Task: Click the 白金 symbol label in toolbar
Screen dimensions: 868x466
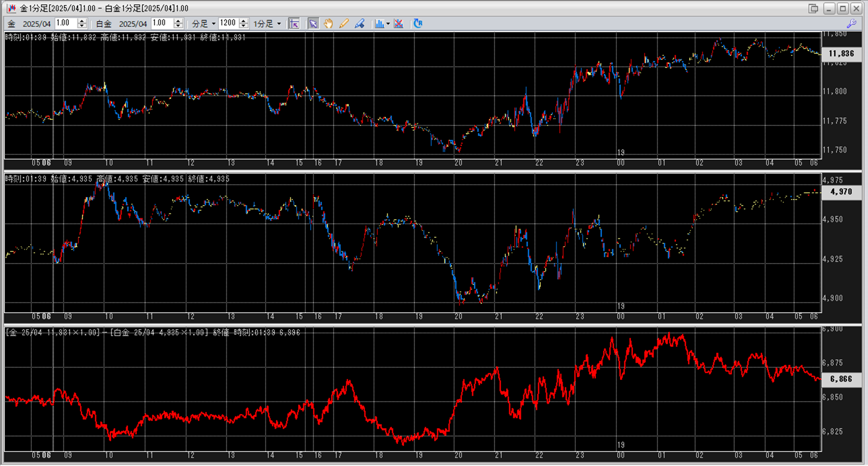Action: coord(103,24)
